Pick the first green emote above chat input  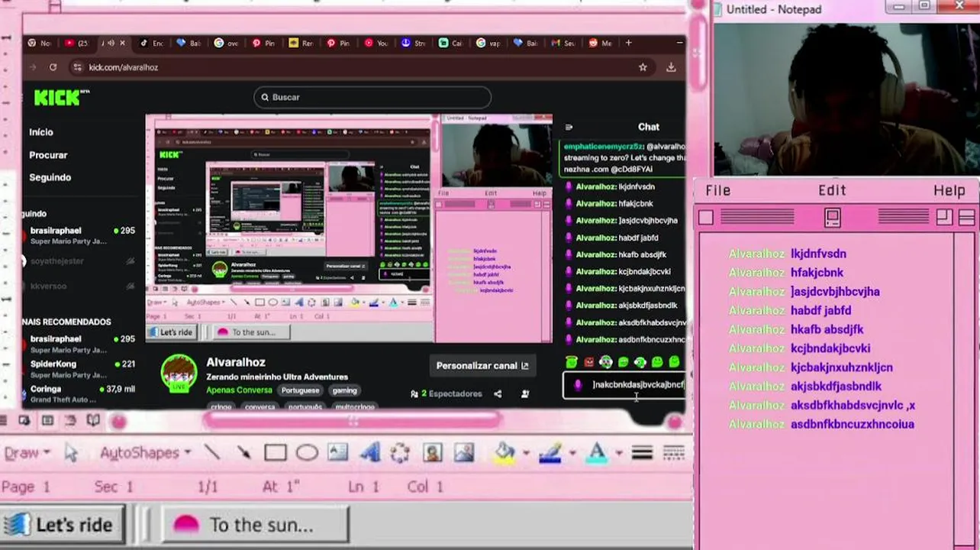572,362
